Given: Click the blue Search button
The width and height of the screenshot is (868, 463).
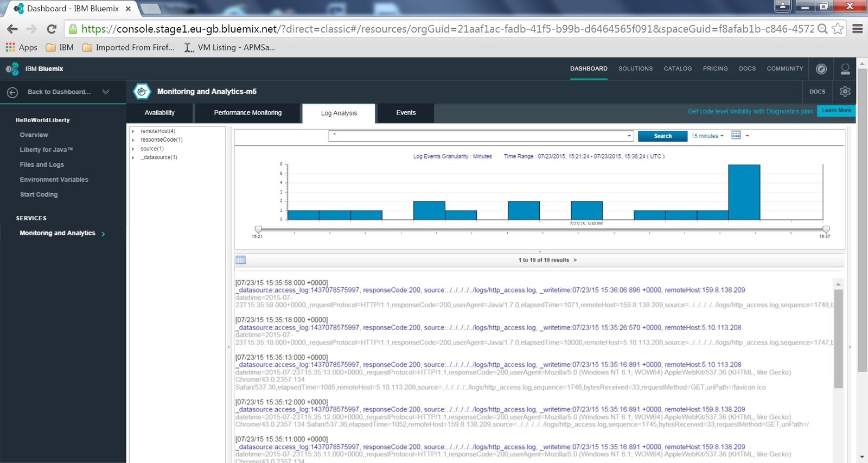Looking at the screenshot, I should point(662,136).
